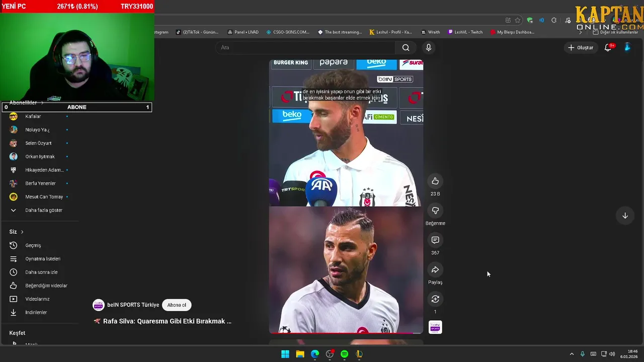Open the CSGO-SKINS.COM bookmark
This screenshot has height=362, width=644.
288,32
